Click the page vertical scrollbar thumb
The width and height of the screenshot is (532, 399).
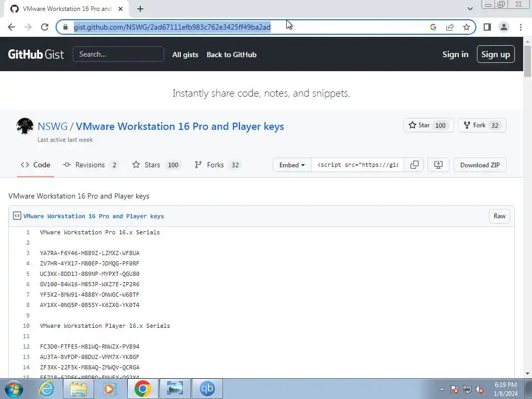(x=528, y=61)
